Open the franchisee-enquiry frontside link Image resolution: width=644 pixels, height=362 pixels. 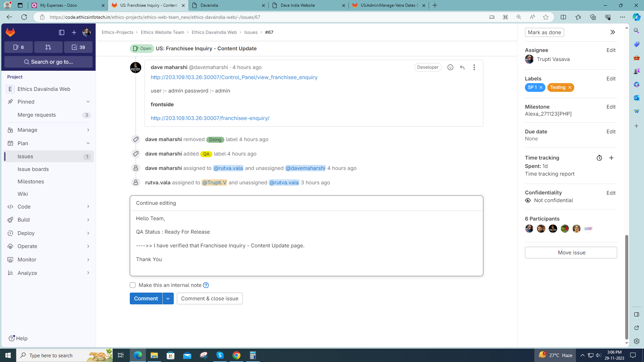click(x=210, y=118)
